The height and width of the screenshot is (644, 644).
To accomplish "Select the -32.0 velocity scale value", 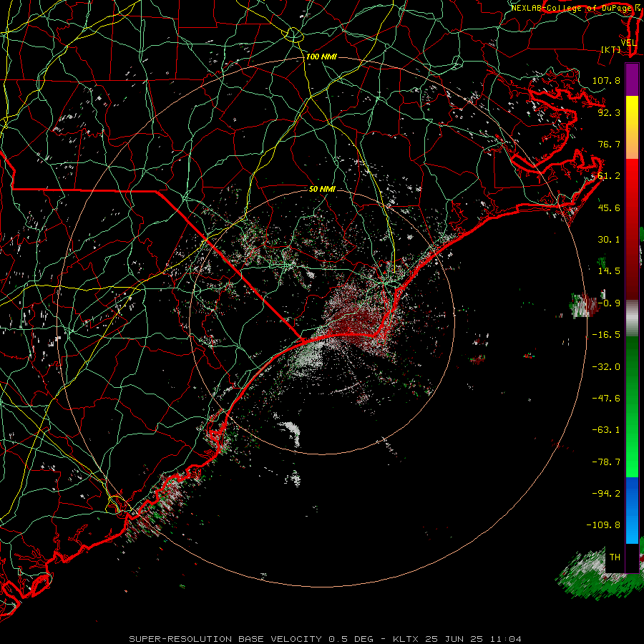I will [x=606, y=367].
